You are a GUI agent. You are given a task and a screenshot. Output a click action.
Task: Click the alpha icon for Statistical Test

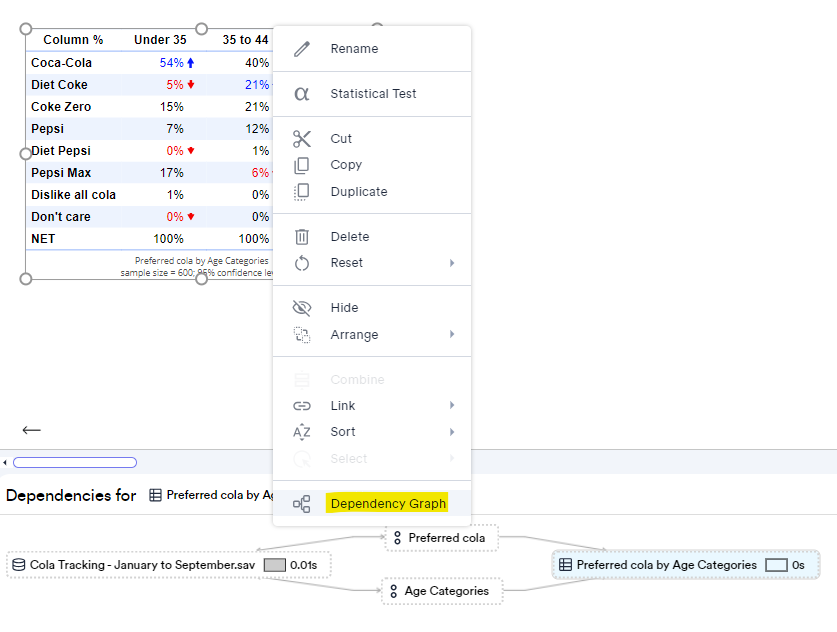tap(301, 94)
